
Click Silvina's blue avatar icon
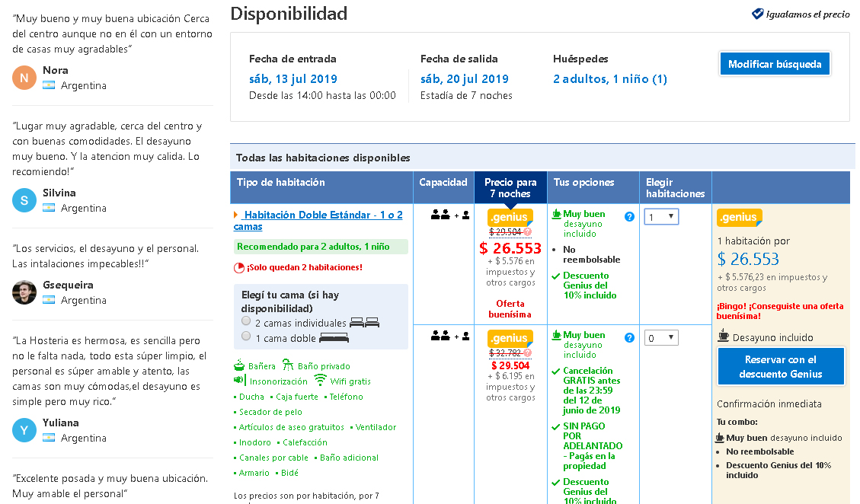(24, 201)
